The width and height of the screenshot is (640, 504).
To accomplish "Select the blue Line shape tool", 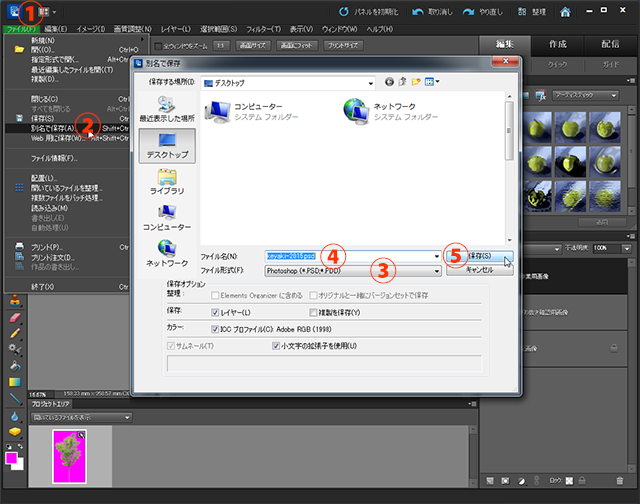I will tap(15, 398).
